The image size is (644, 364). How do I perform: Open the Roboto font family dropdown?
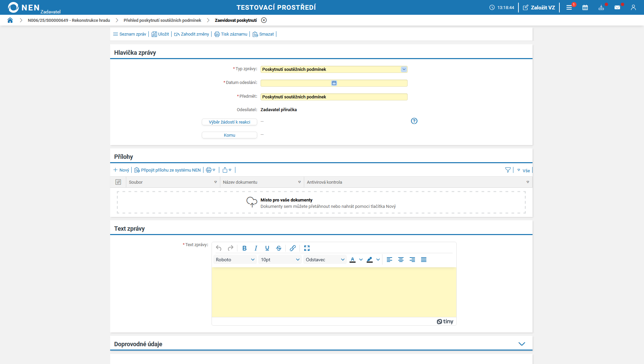(235, 260)
